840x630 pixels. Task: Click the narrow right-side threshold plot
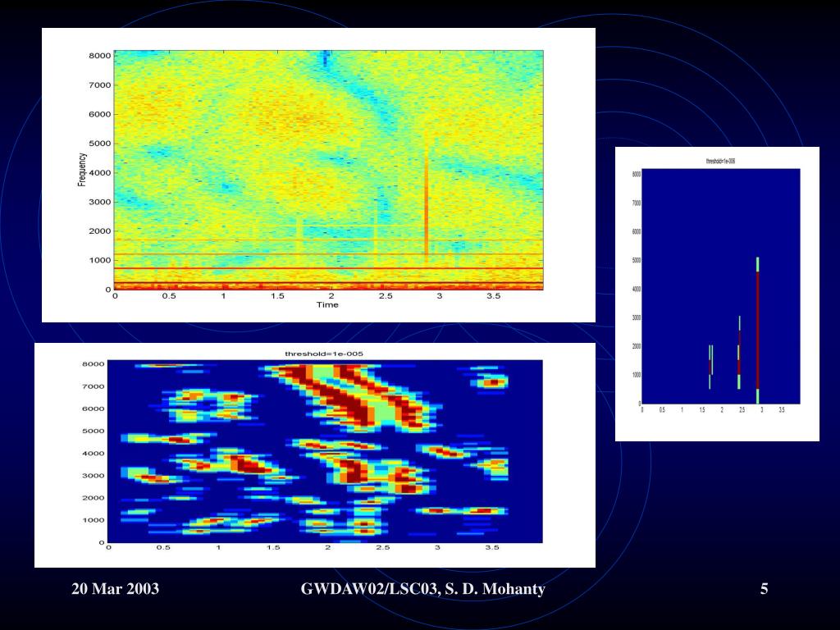pyautogui.click(x=717, y=294)
